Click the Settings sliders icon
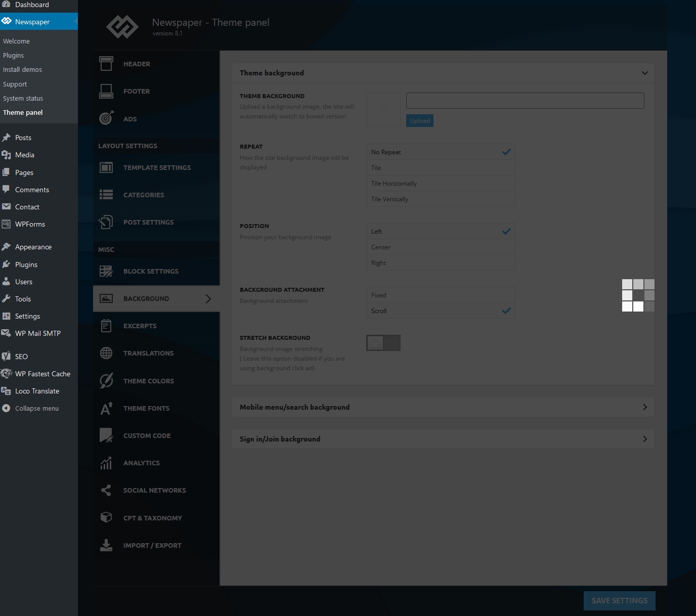 tap(6, 316)
